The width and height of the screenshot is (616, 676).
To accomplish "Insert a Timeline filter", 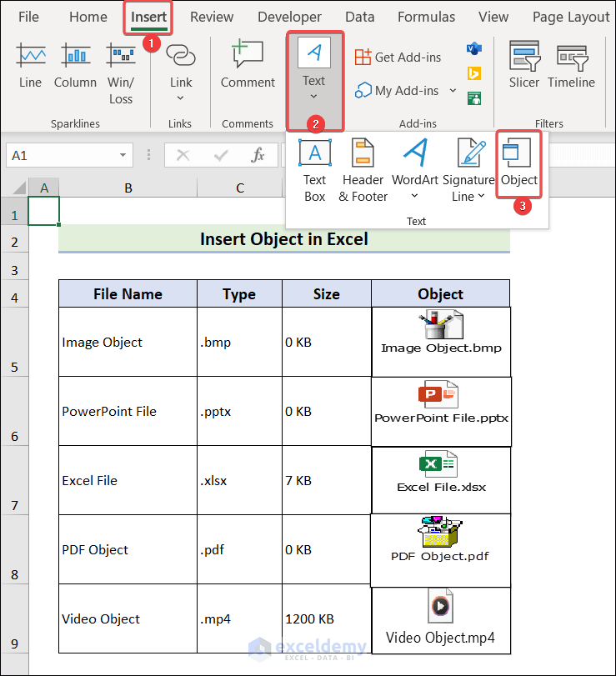I will click(x=571, y=65).
